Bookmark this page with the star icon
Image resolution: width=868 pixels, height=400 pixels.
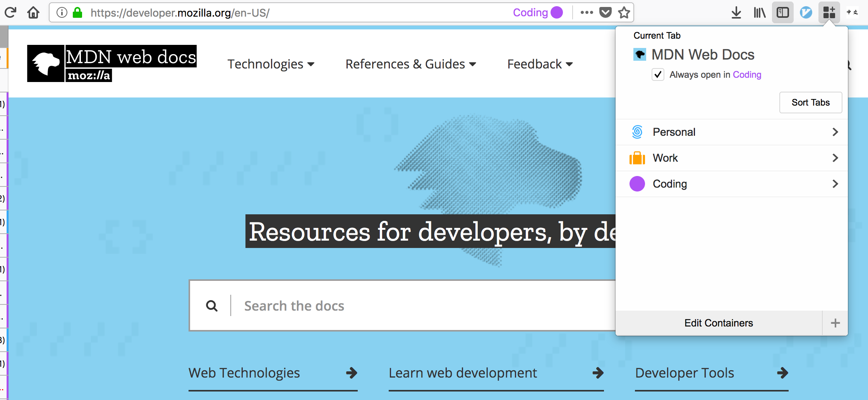point(624,13)
